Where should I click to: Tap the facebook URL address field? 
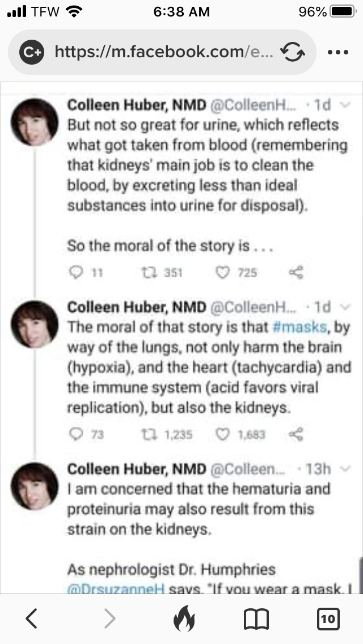pyautogui.click(x=164, y=52)
